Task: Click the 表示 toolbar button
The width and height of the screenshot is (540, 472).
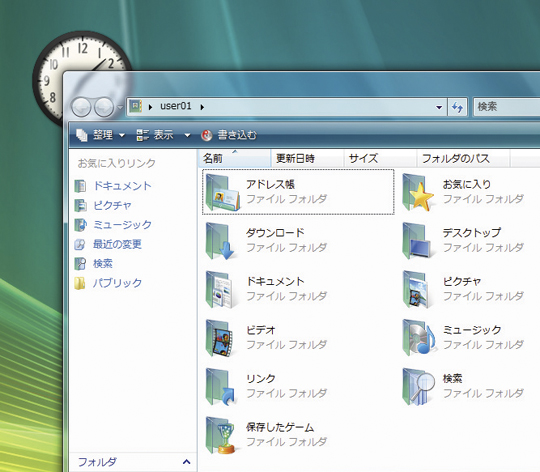Action: (155, 135)
